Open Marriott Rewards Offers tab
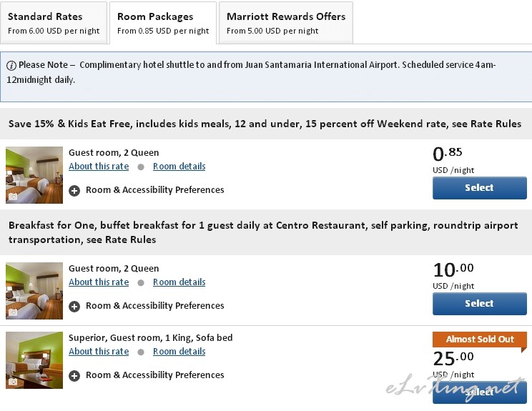 tap(286, 23)
